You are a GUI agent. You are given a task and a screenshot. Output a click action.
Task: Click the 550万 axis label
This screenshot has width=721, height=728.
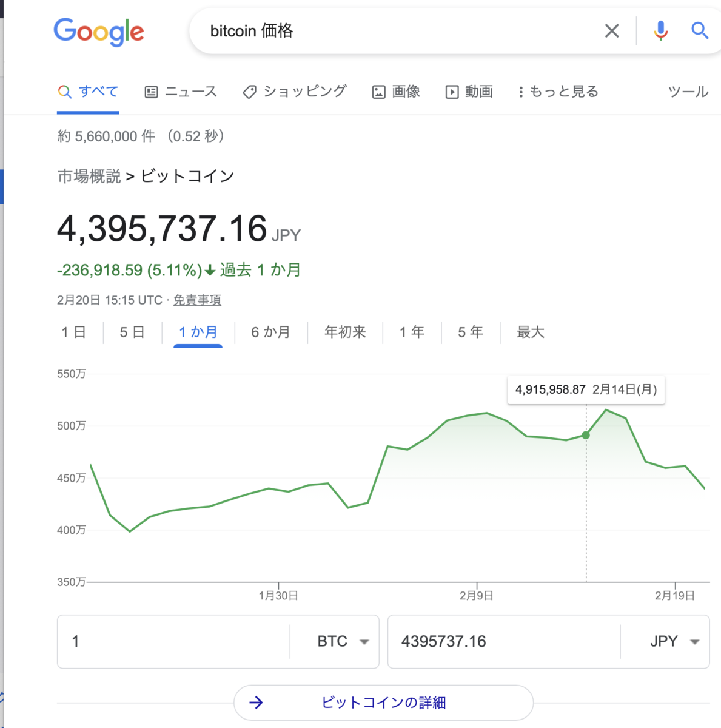click(72, 374)
